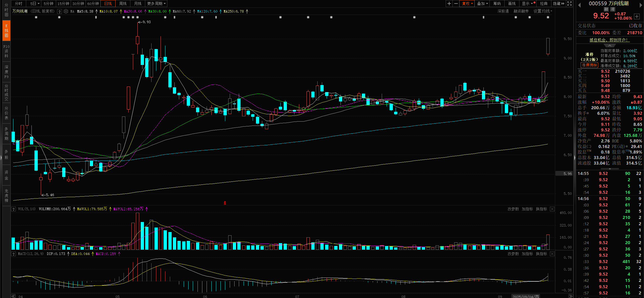Screen dimensions: 644x298
Task: Click the red S marker below candlesticks
Action: 225,203
